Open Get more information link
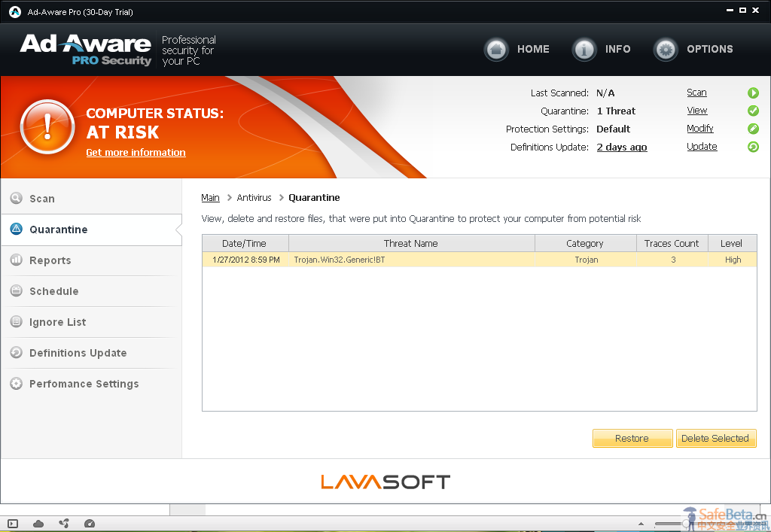Viewport: 771px width, 532px height. [x=136, y=152]
